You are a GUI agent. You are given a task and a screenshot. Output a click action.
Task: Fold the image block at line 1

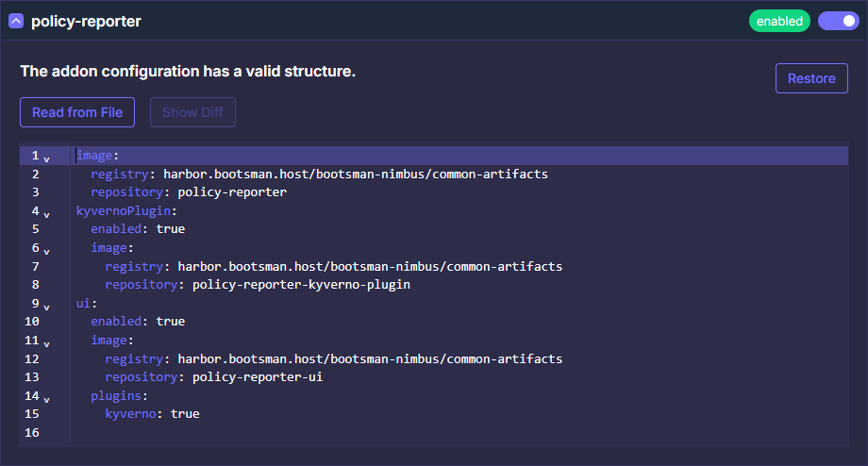tap(47, 158)
